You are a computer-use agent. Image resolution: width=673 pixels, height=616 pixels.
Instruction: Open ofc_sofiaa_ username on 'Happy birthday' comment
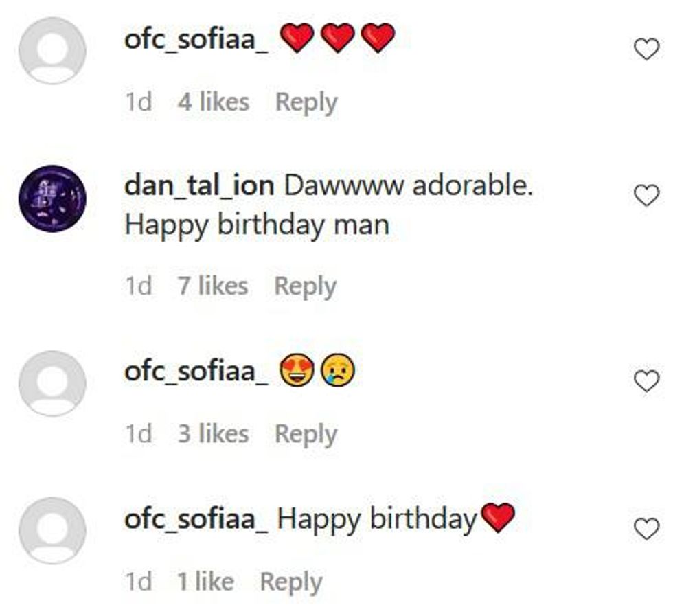(x=196, y=519)
